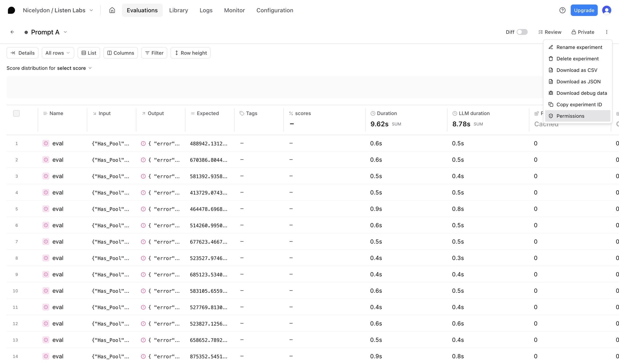Click the Expected column header
The width and height of the screenshot is (619, 364).
tap(208, 113)
